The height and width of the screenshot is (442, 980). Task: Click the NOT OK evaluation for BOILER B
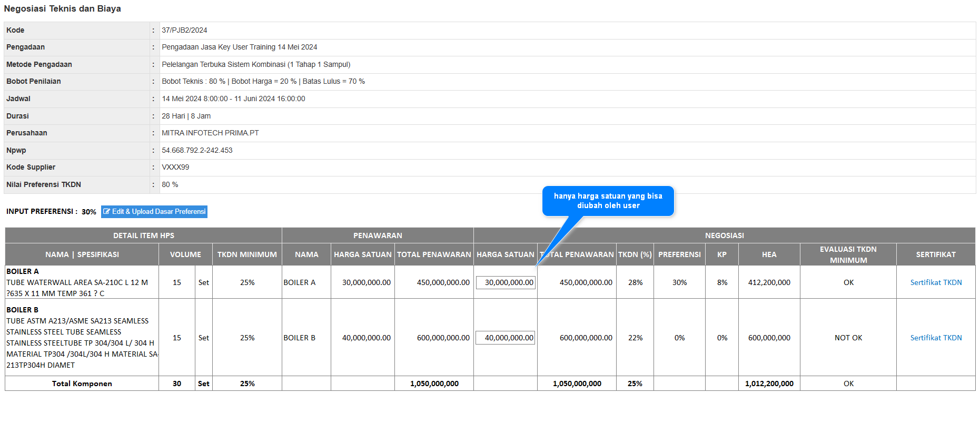click(848, 338)
